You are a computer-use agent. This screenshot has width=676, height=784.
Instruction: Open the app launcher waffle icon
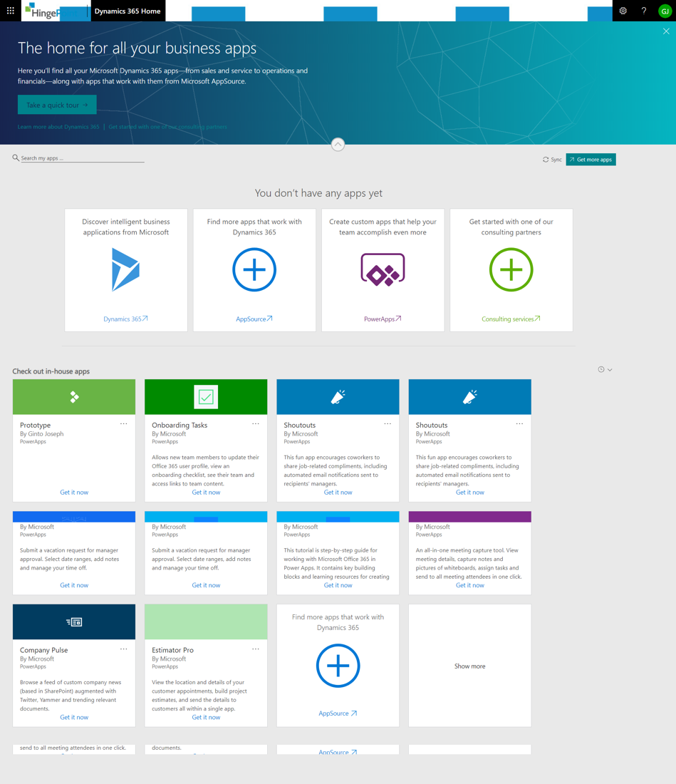pyautogui.click(x=11, y=11)
